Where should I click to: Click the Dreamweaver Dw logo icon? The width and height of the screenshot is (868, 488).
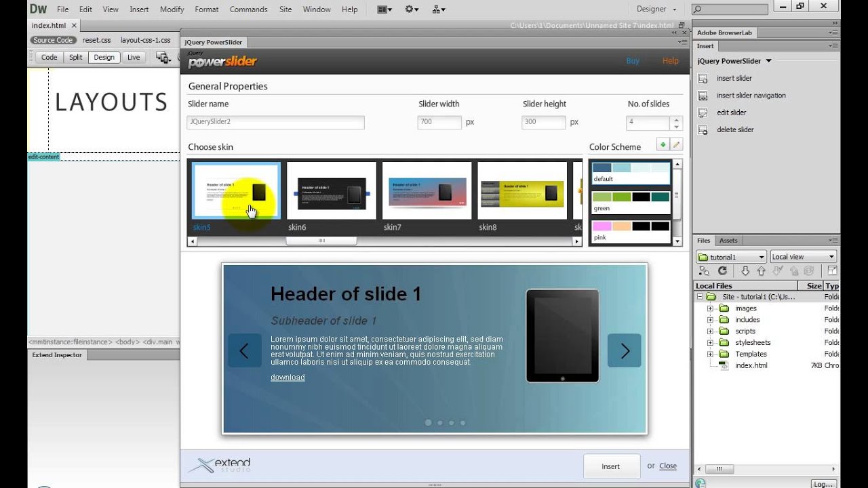38,9
